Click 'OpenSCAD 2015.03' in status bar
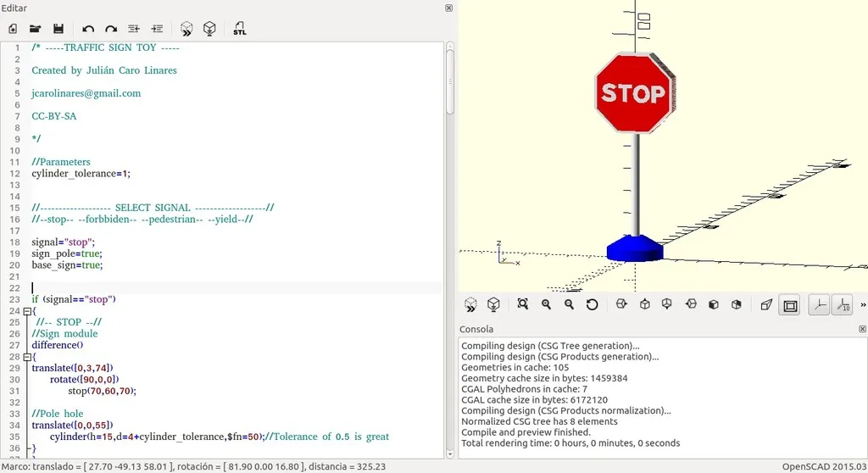 click(824, 467)
